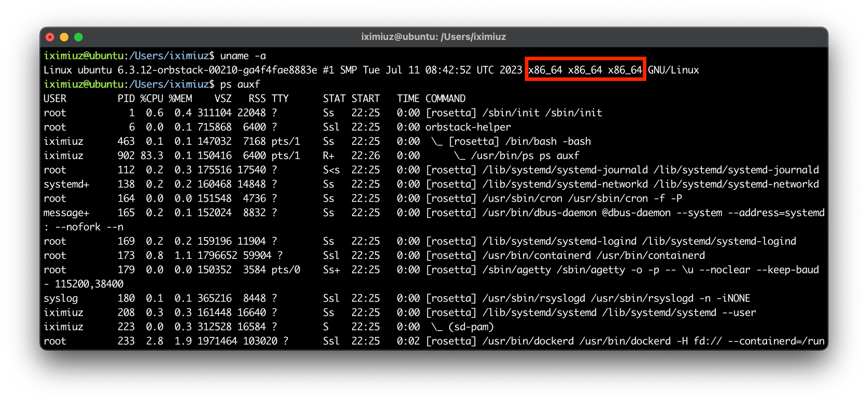Click the '/usr/bin/containerd' process command
The width and height of the screenshot is (868, 403).
[565, 256]
